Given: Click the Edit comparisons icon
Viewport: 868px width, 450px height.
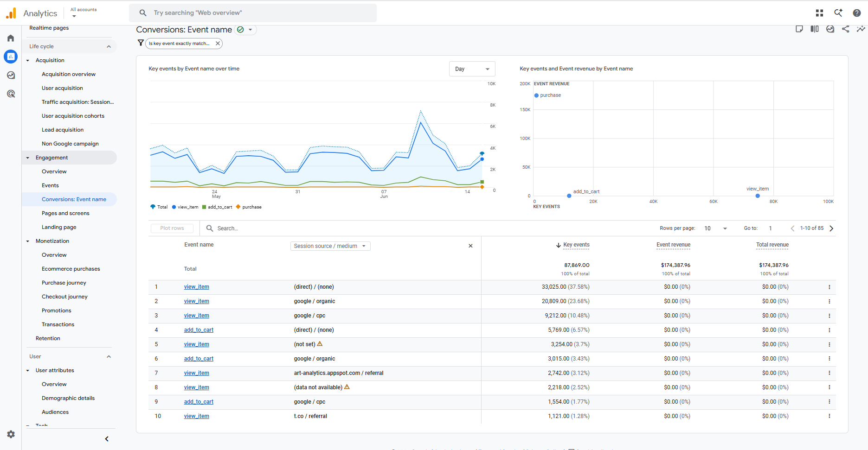Looking at the screenshot, I should tap(815, 29).
